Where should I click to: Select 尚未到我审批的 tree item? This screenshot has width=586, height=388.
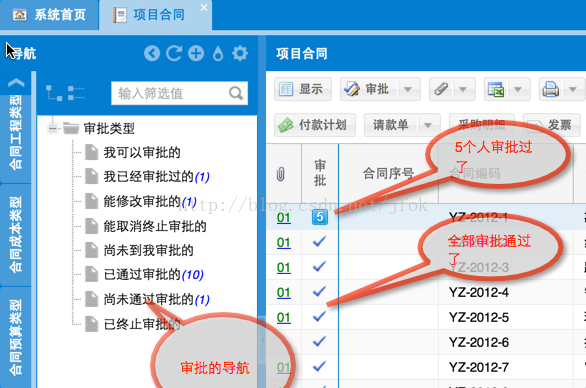(139, 250)
